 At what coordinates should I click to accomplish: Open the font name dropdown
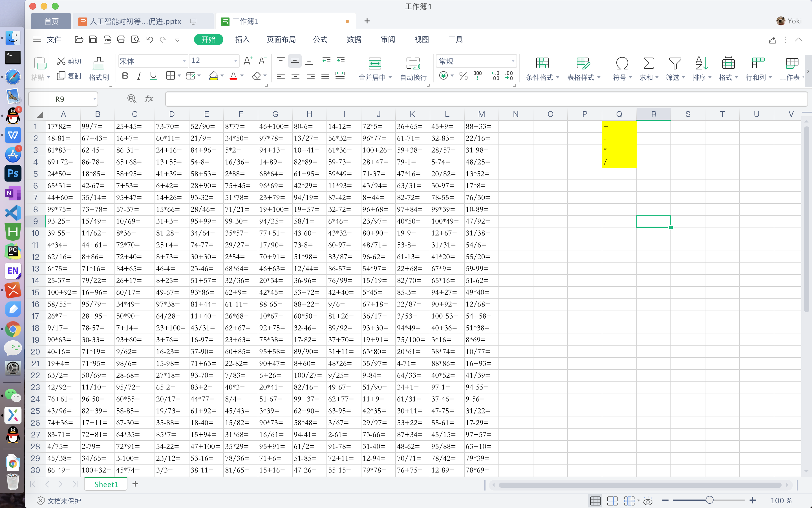pyautogui.click(x=184, y=61)
